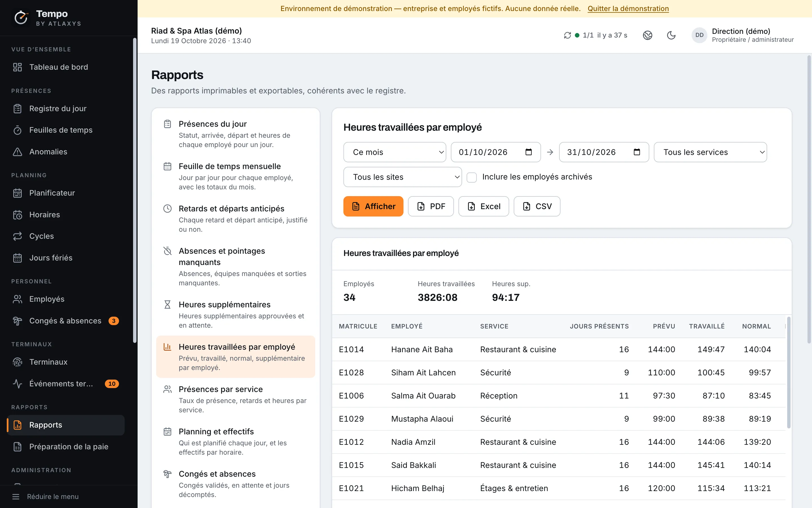The height and width of the screenshot is (508, 812).
Task: Expand the Tous les services dropdown
Action: [710, 152]
